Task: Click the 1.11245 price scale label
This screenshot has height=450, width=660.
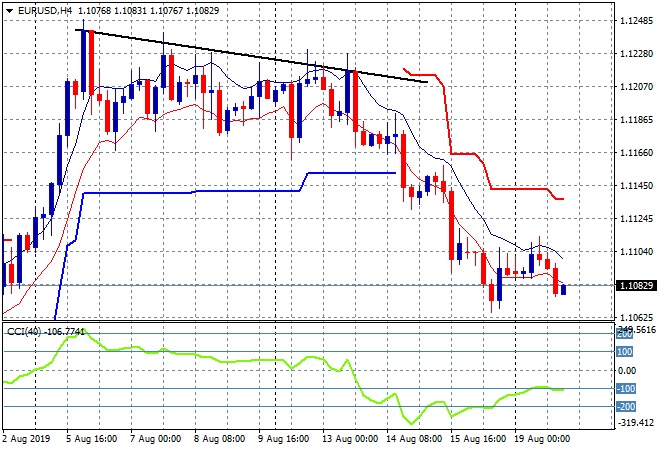Action: pos(636,218)
